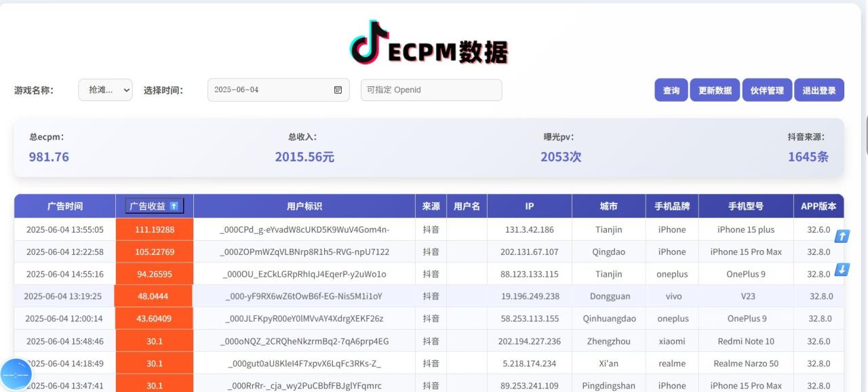Open the 游戏名称 game selection dropdown

tap(106, 90)
